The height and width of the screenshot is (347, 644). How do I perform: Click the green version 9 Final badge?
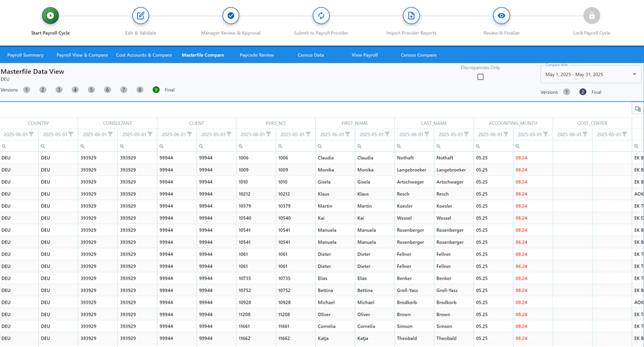click(x=156, y=90)
